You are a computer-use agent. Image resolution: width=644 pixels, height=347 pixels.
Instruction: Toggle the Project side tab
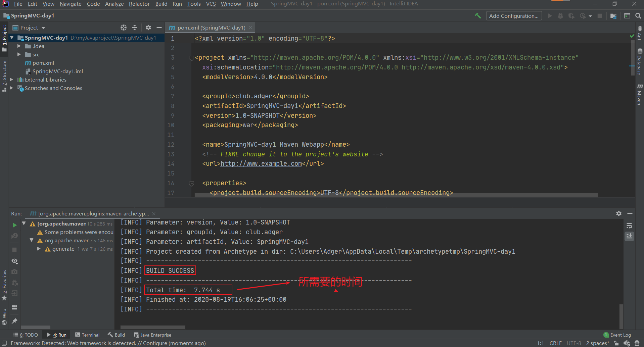(4, 38)
